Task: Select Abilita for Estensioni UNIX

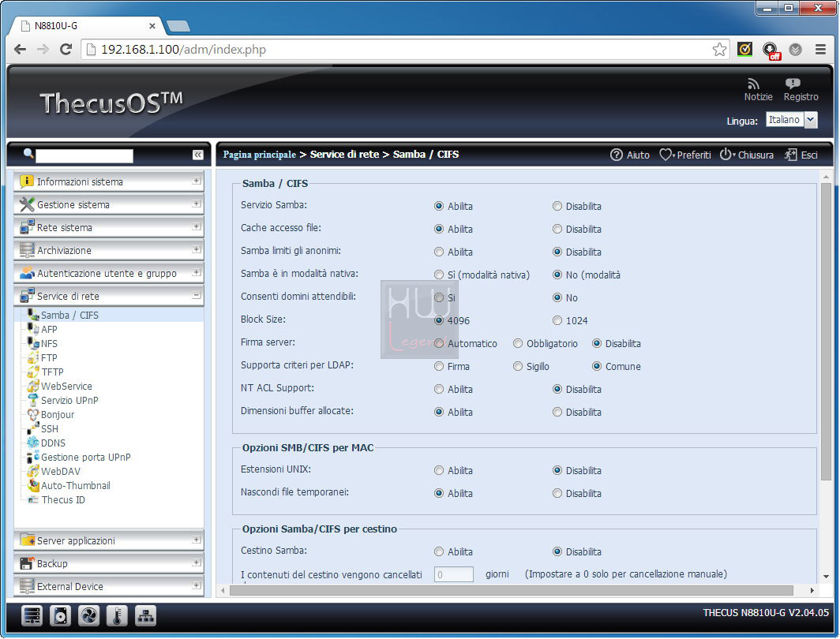Action: [439, 470]
